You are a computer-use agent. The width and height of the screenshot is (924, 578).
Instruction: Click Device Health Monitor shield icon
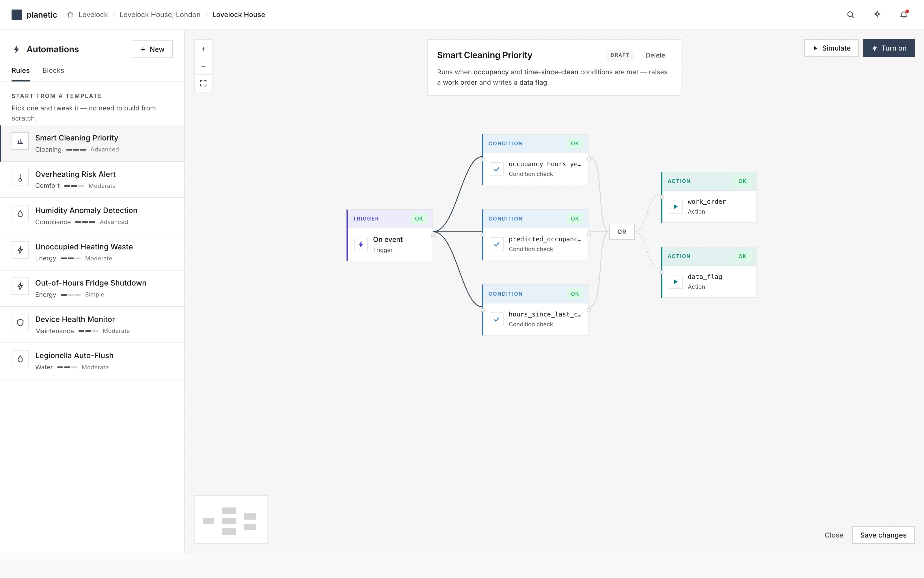tap(20, 323)
